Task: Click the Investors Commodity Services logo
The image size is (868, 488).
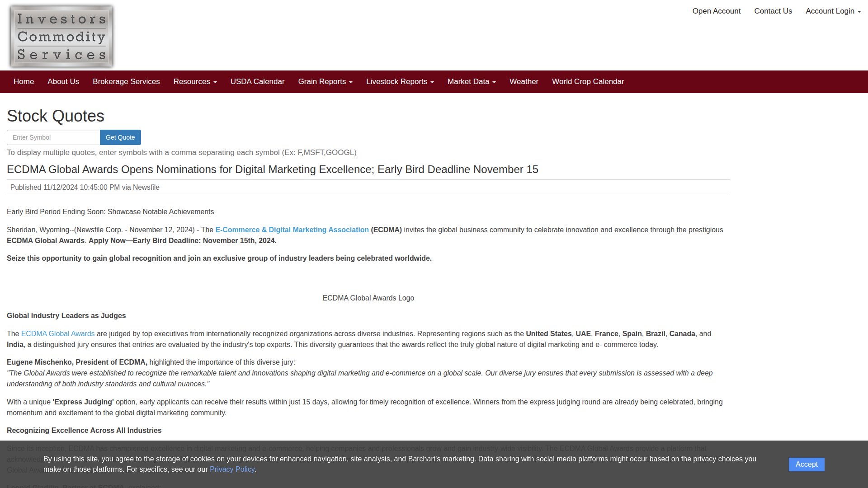Action: coord(61,36)
